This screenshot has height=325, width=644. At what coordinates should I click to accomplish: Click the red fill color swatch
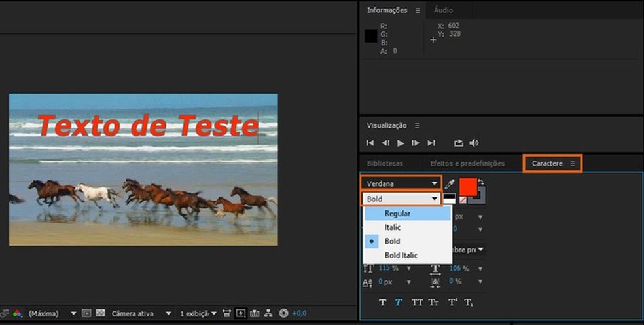467,187
